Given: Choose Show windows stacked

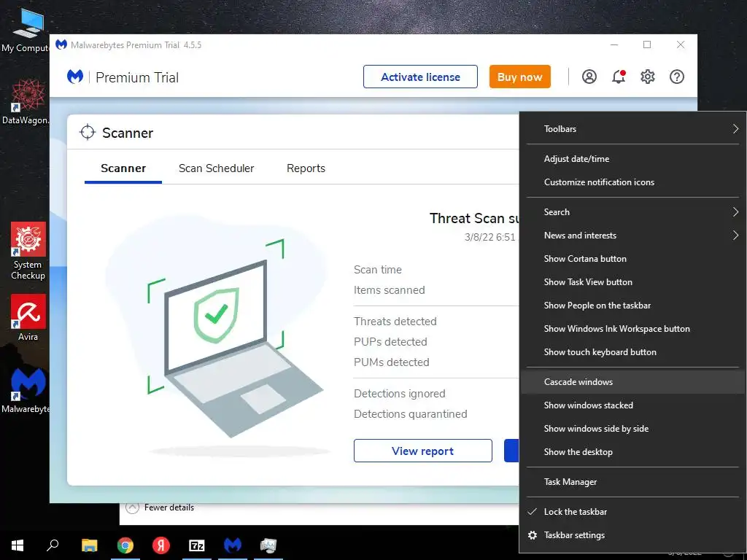Looking at the screenshot, I should [x=632, y=405].
